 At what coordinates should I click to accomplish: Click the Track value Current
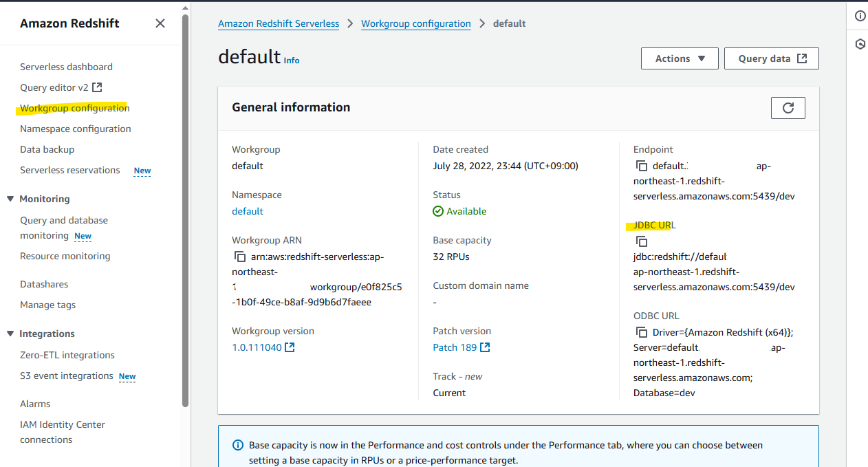click(449, 393)
